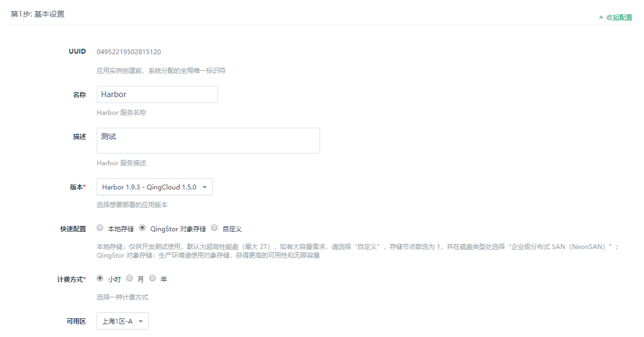The image size is (644, 337).
Task: Open the 可用区 dropdown 上海1区-A
Action: (122, 321)
